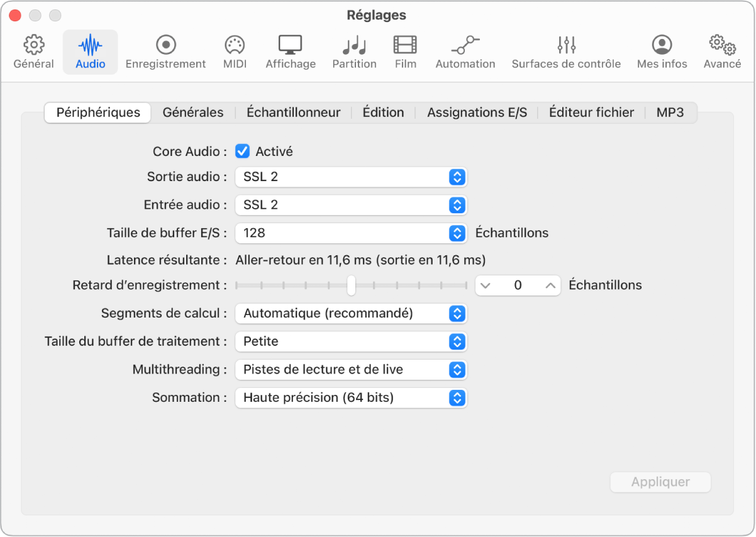This screenshot has width=756, height=537.
Task: Open the MIDI settings pane
Action: point(234,51)
